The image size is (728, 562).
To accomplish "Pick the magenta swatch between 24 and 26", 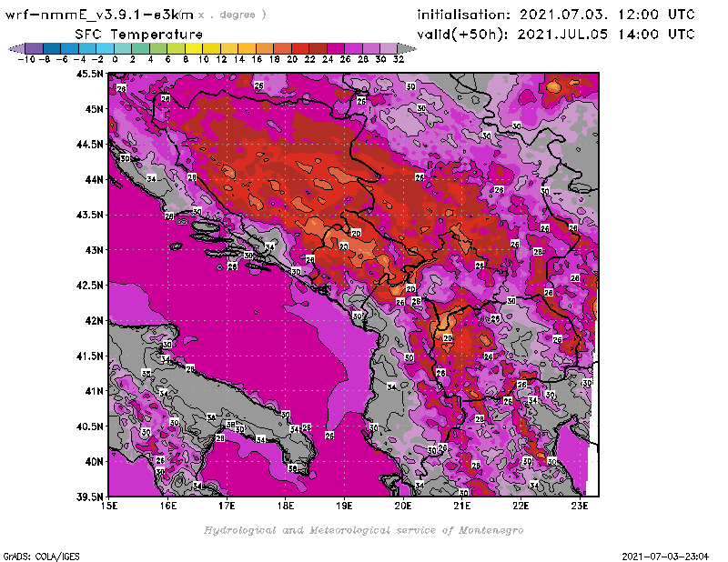I will click(336, 48).
